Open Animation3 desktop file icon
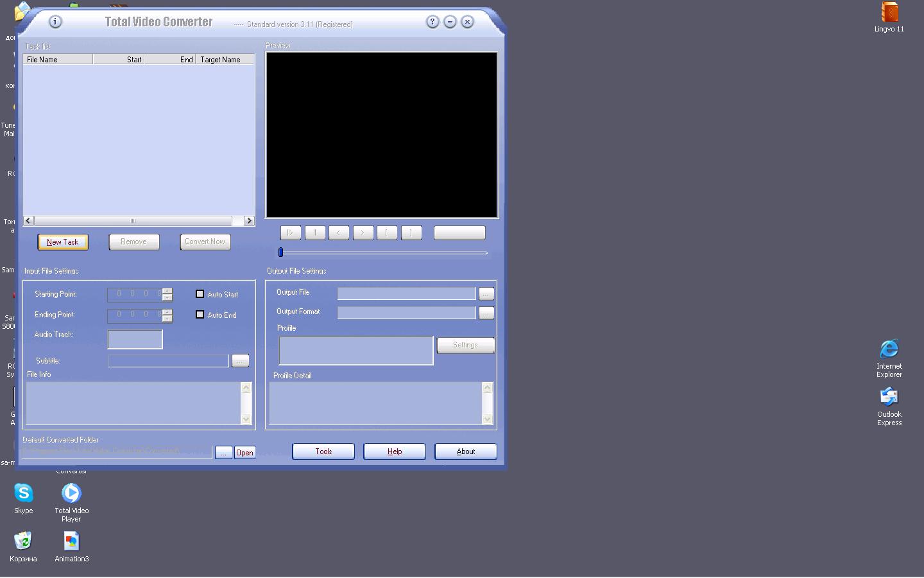Screen dimensions: 924x578 point(71,547)
